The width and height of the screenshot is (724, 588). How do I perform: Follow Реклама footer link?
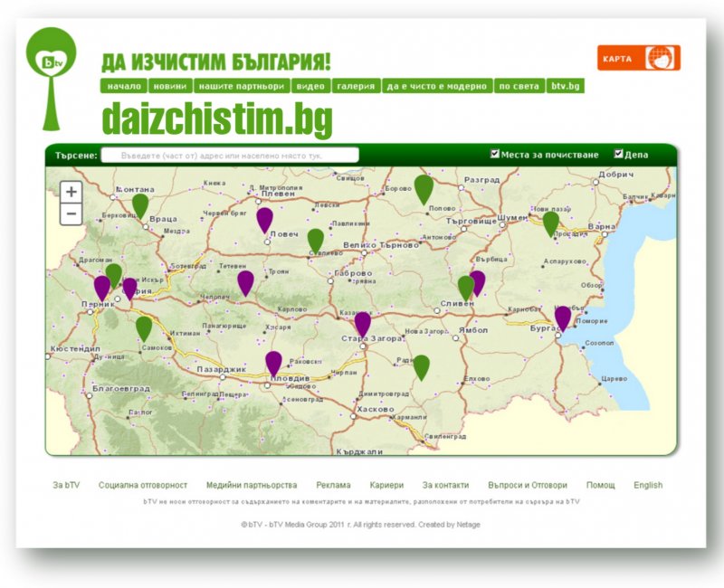pos(333,485)
